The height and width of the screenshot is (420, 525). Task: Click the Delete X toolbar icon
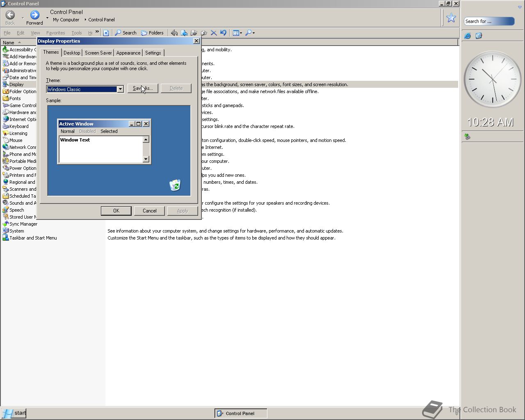click(x=214, y=33)
